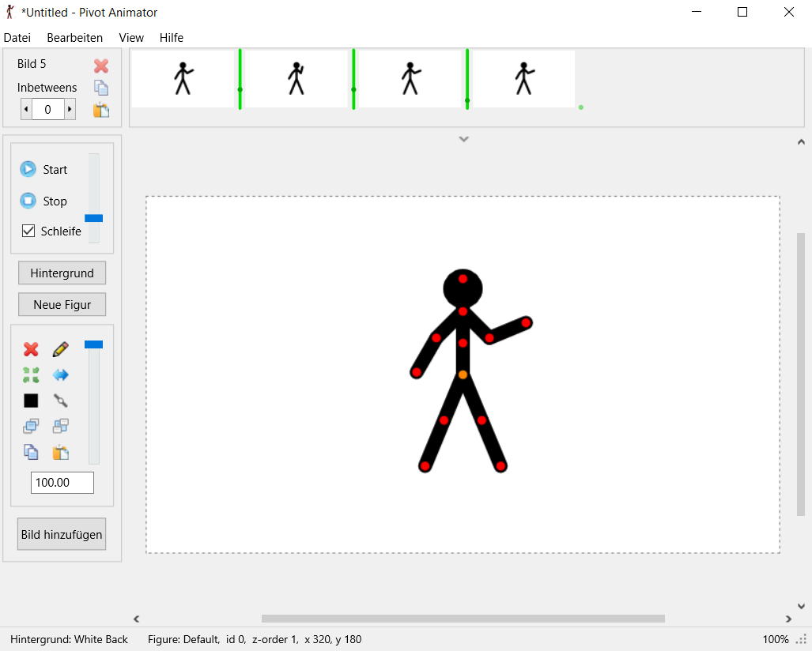Decrease Inbetweens with the left arrow
This screenshot has width=812, height=651.
click(x=26, y=110)
